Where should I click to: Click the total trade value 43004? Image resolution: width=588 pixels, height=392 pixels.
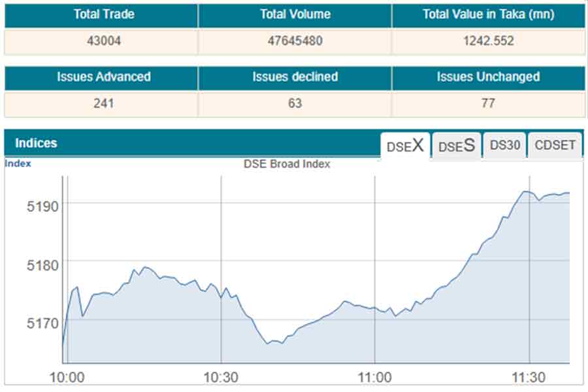tap(101, 41)
